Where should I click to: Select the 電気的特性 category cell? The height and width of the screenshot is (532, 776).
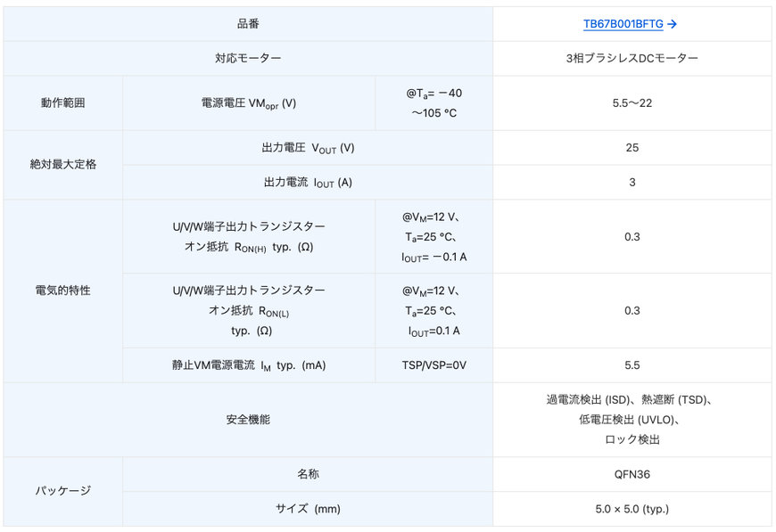[62, 291]
